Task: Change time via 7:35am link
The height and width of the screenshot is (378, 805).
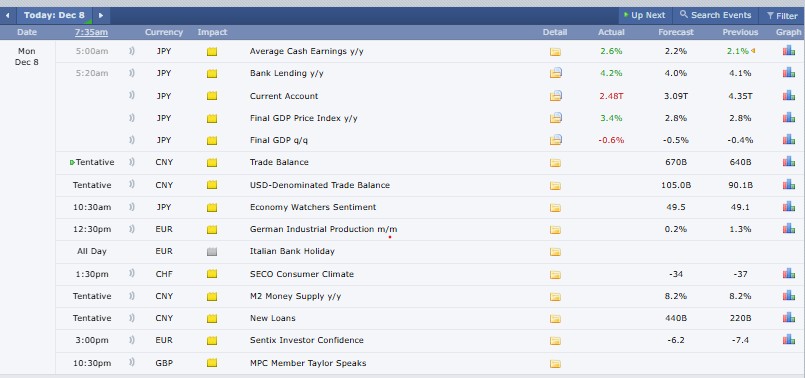Action: click(x=91, y=32)
